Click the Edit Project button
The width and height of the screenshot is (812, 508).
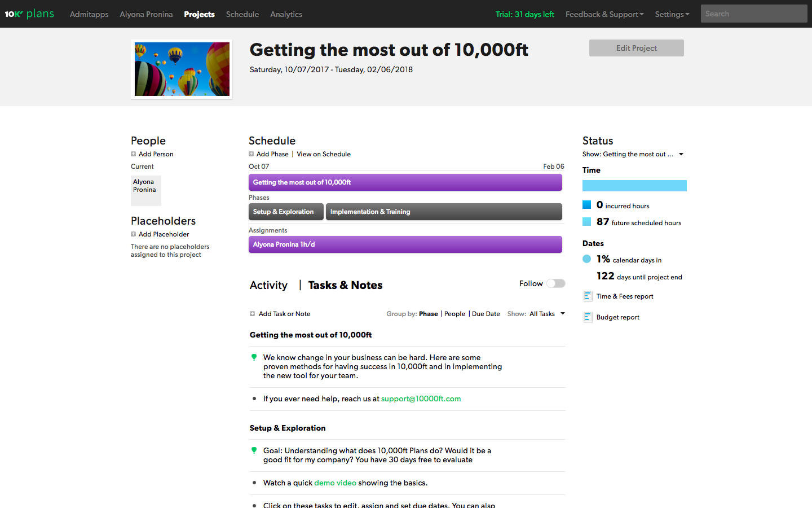pyautogui.click(x=637, y=48)
